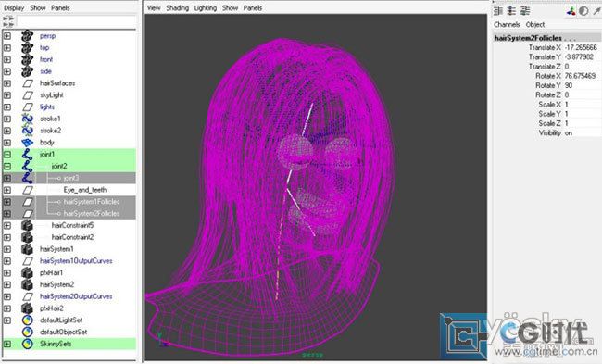Open the Outliner Show menu
The width and height of the screenshot is (602, 364).
(38, 8)
